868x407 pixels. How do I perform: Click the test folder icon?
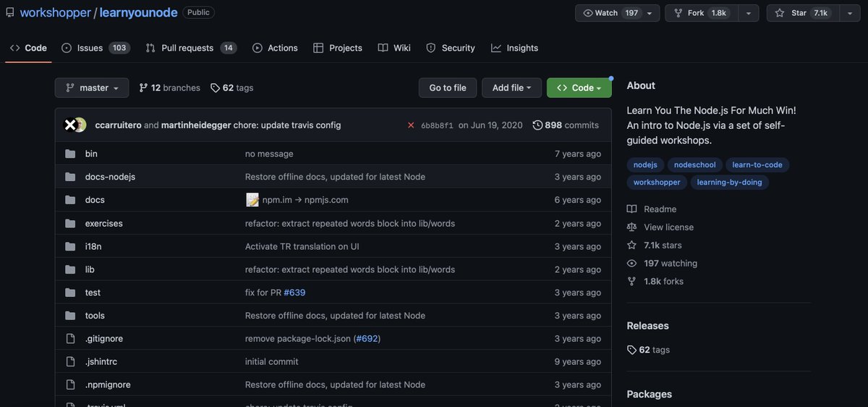(x=70, y=293)
